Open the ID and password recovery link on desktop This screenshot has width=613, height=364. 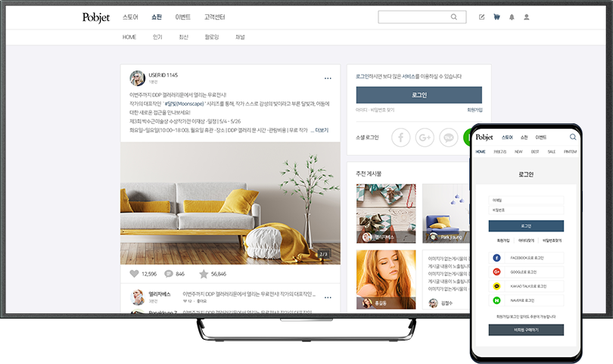[x=375, y=110]
